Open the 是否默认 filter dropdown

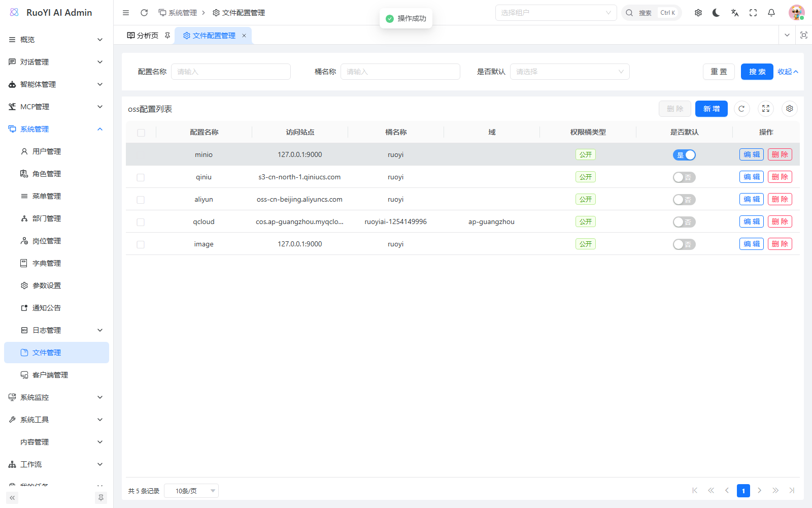570,72
